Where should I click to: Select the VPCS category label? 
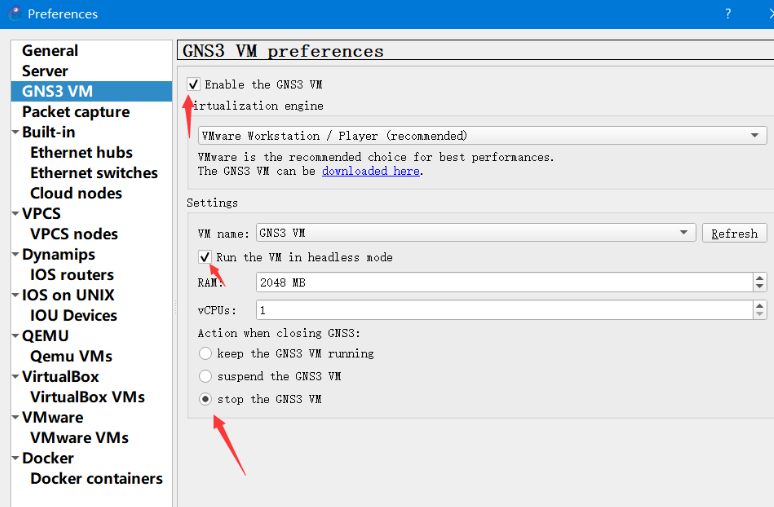click(x=41, y=213)
